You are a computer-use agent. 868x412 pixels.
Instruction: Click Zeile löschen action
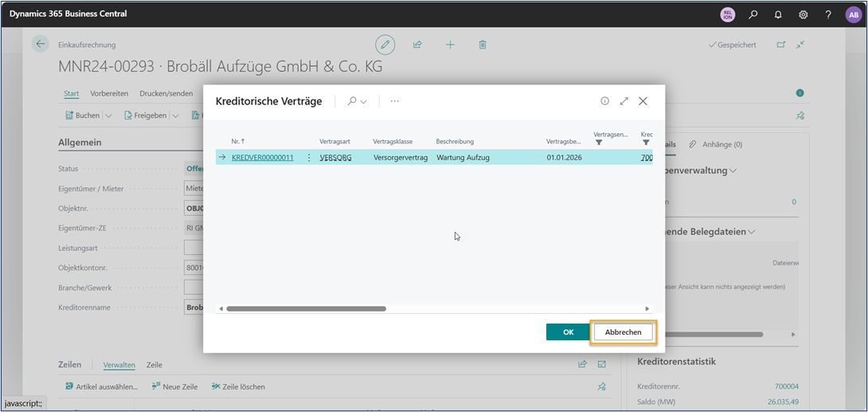click(x=238, y=386)
